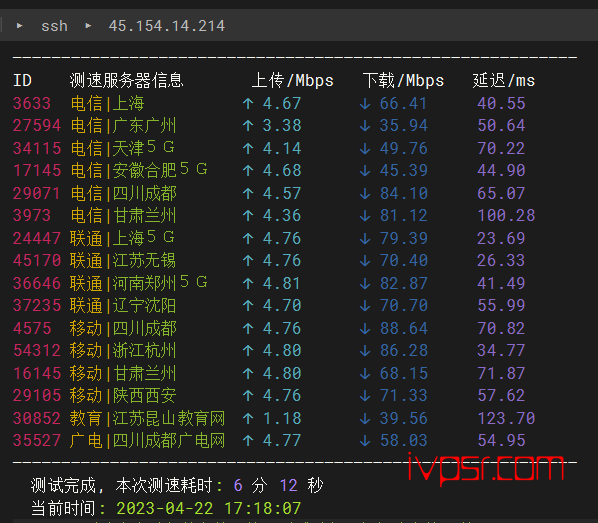Click server ID 27594
Viewport: 598px width, 523px height.
pyautogui.click(x=37, y=126)
